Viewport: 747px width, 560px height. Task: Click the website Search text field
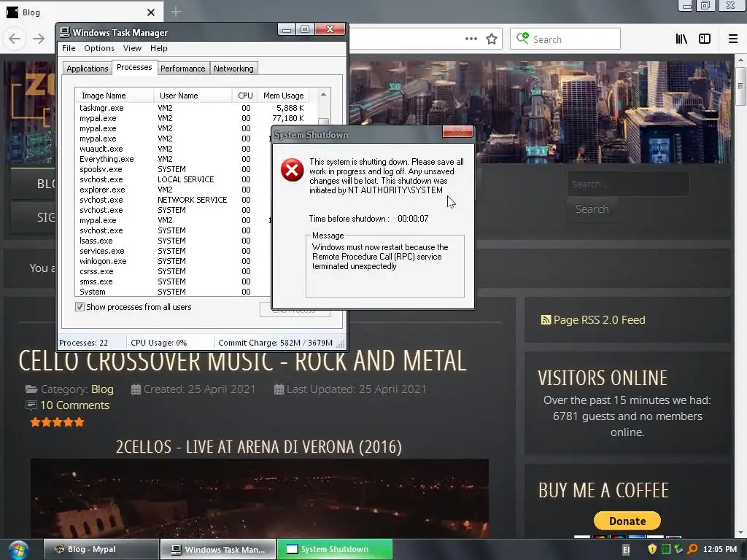(628, 184)
